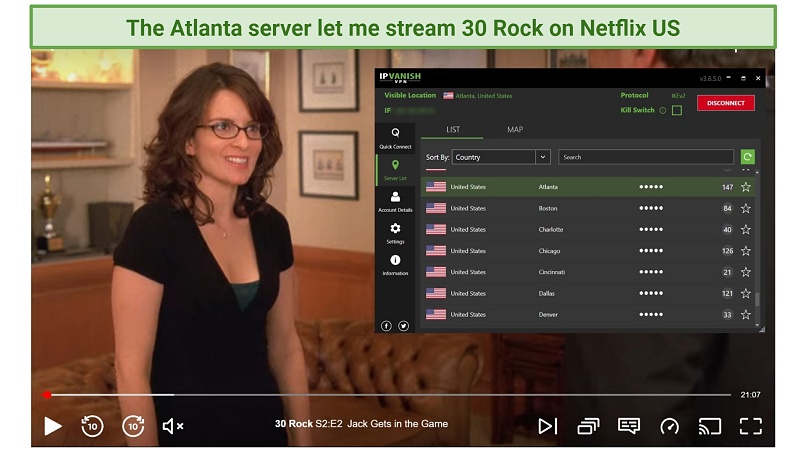Select the Cincinnati city name
806x453 pixels.
(x=552, y=272)
